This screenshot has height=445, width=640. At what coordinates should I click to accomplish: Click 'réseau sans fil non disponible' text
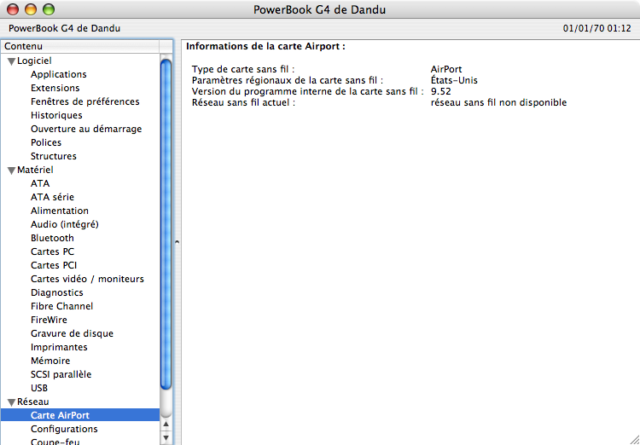[x=499, y=102]
